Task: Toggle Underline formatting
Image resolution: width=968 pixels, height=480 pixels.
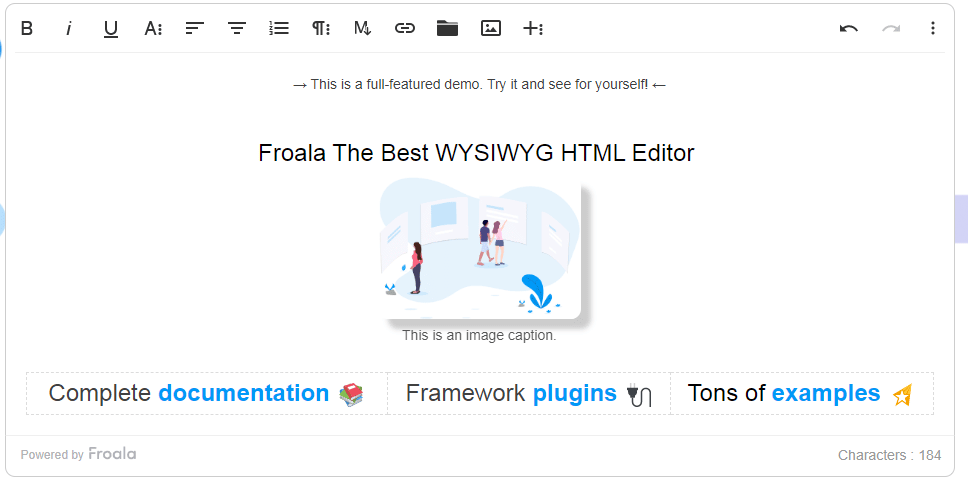Action: pyautogui.click(x=111, y=29)
